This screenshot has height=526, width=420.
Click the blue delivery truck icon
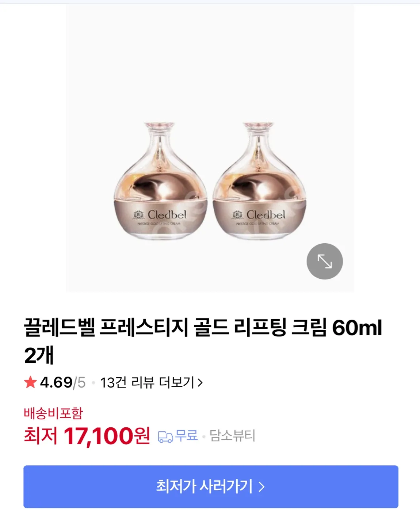pos(165,437)
